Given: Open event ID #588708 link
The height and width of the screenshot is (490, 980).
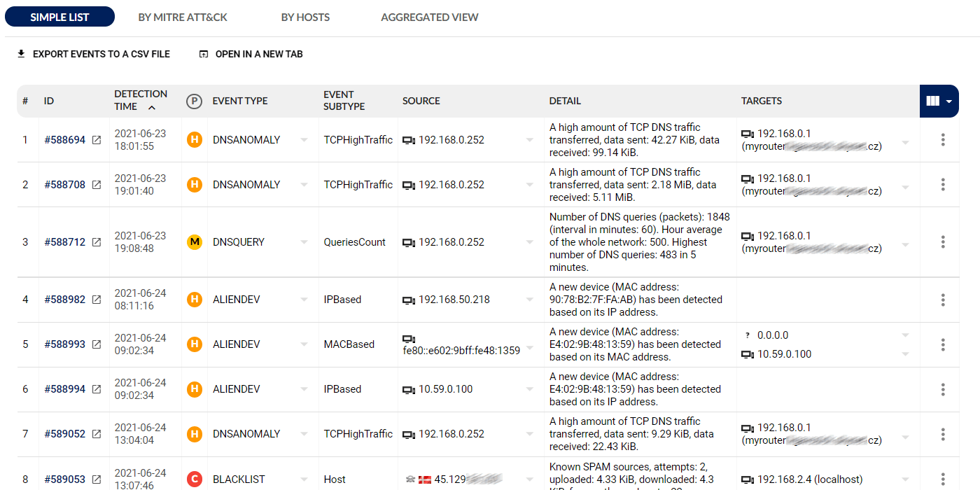Looking at the screenshot, I should (64, 185).
